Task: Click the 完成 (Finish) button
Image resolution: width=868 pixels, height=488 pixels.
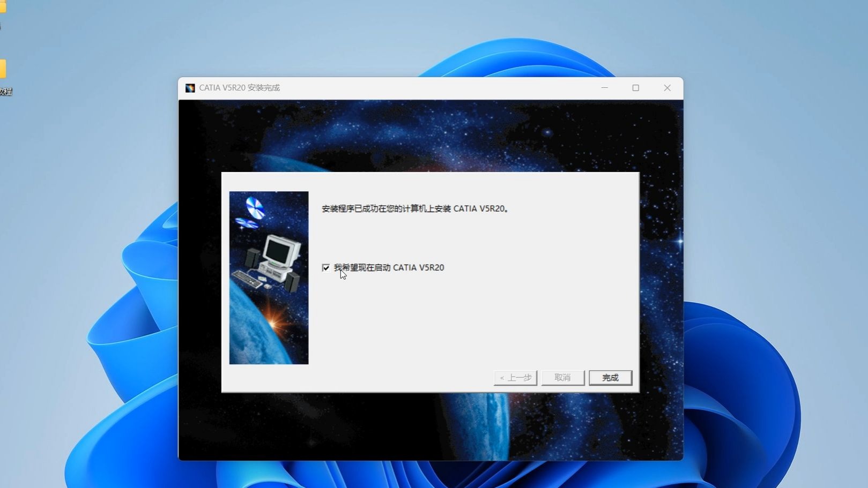Action: click(610, 378)
